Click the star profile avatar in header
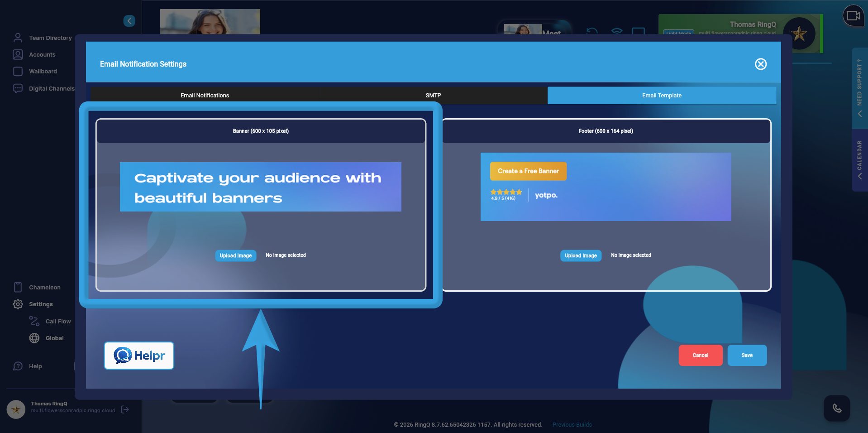Image resolution: width=868 pixels, height=433 pixels. pyautogui.click(x=799, y=34)
